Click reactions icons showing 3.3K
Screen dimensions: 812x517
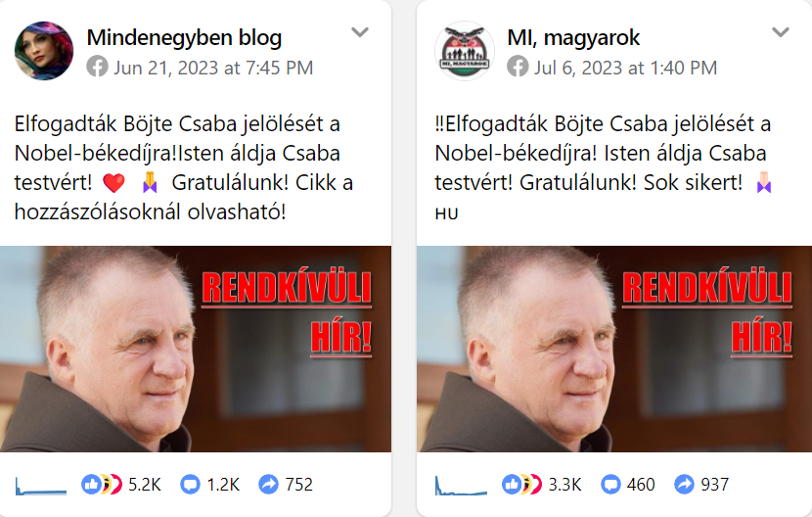click(x=522, y=485)
